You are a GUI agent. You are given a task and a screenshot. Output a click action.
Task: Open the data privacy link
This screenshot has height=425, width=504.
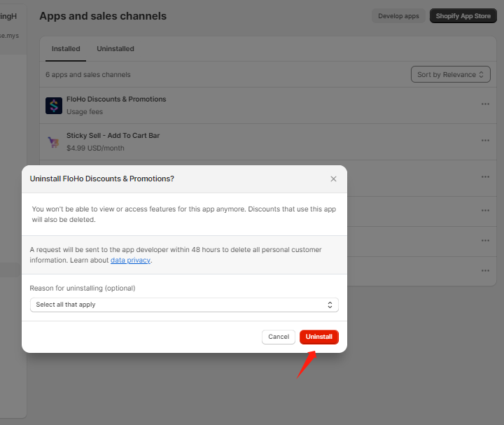(x=130, y=260)
